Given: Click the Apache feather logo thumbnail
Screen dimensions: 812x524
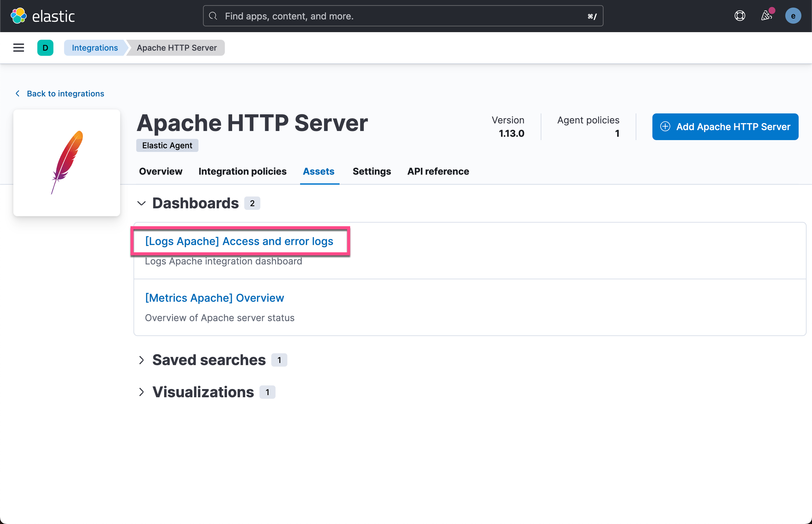Looking at the screenshot, I should [67, 163].
